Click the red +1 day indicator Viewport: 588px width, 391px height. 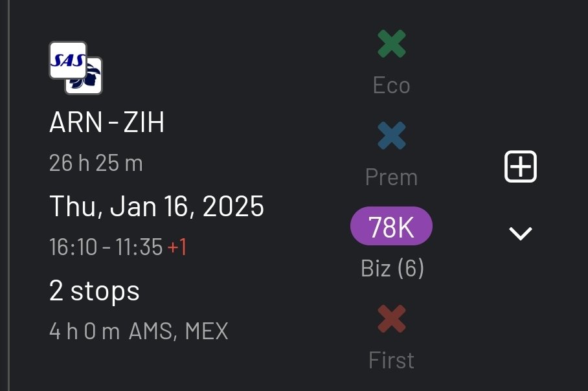(177, 247)
